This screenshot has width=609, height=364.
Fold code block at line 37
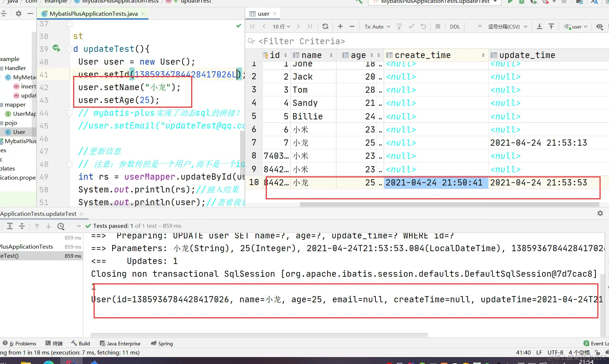pos(69,23)
